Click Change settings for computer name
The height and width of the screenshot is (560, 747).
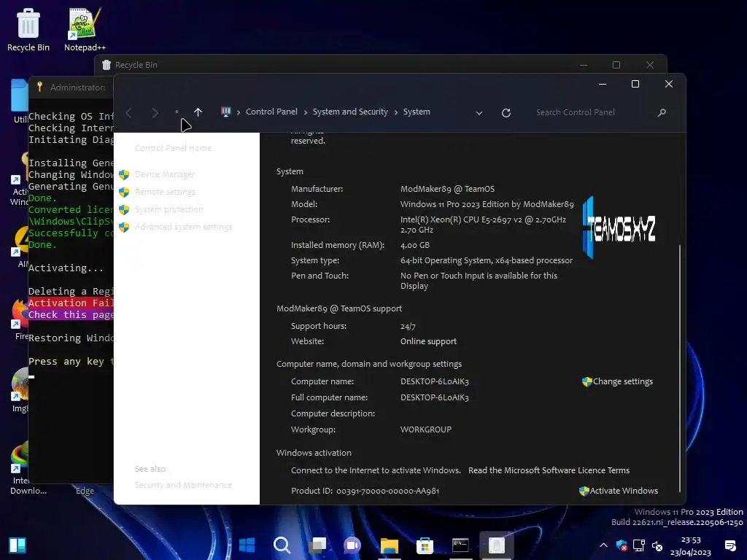click(622, 381)
